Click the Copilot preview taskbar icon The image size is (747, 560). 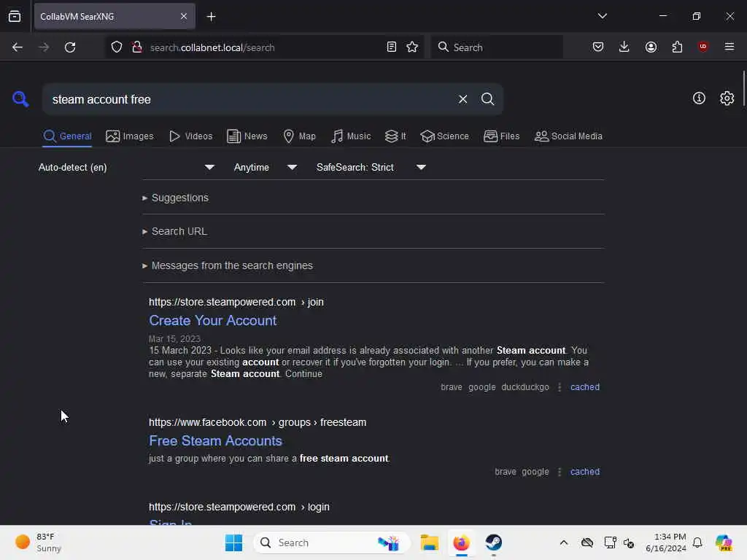723,542
